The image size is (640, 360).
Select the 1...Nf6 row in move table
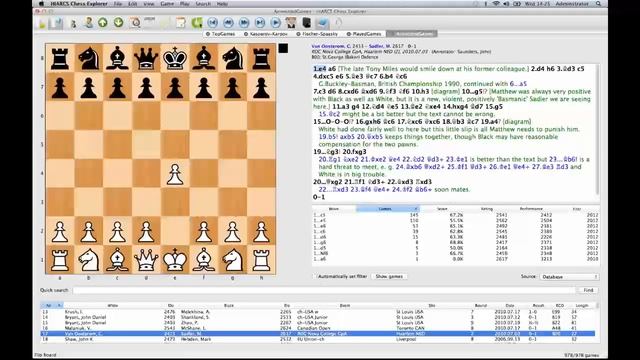(x=456, y=253)
